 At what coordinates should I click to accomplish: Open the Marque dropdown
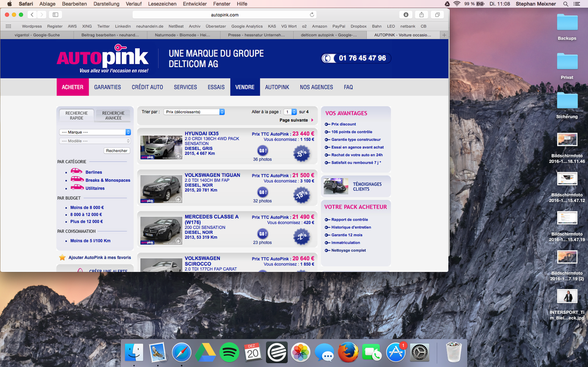(x=95, y=132)
